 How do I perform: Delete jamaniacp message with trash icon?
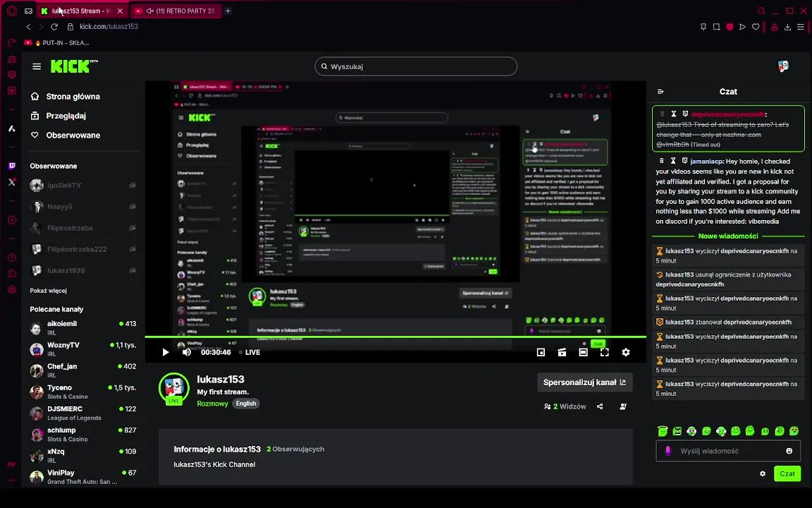661,161
